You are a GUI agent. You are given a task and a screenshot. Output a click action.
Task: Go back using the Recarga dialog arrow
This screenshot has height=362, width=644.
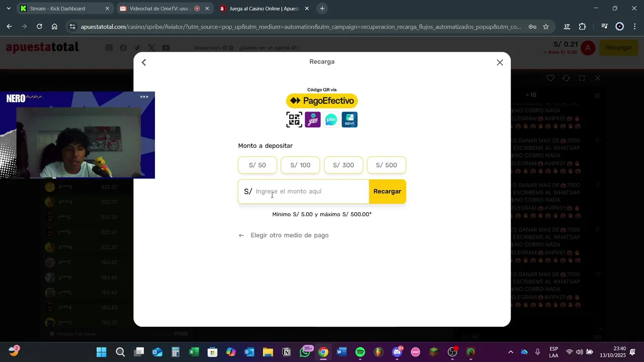click(x=144, y=62)
